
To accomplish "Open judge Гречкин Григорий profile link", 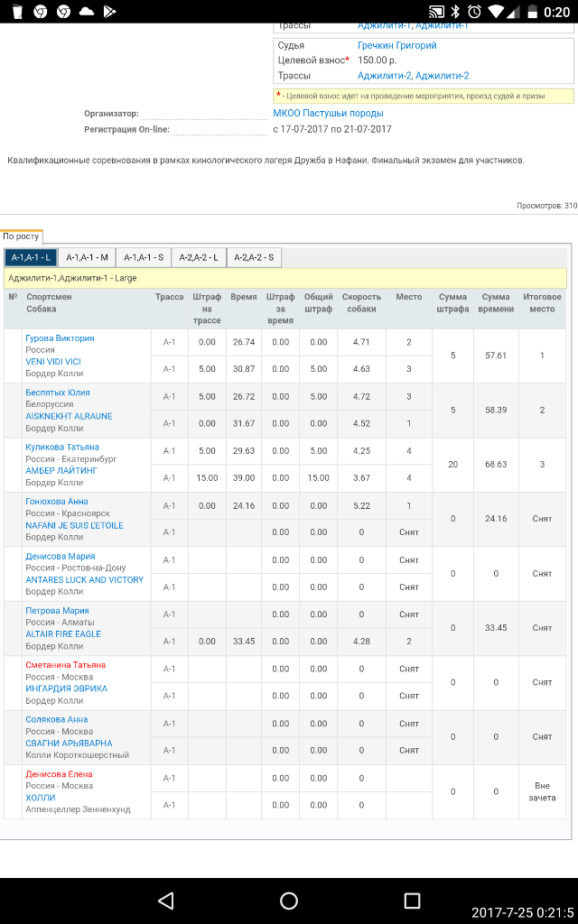I will point(396,45).
